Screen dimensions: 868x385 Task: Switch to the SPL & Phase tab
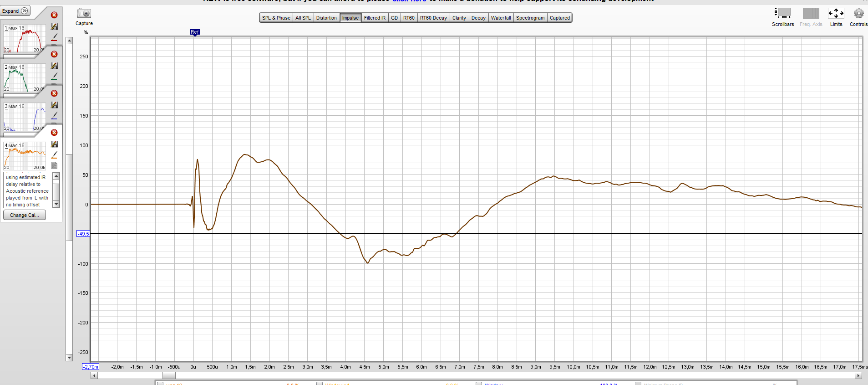pyautogui.click(x=276, y=18)
